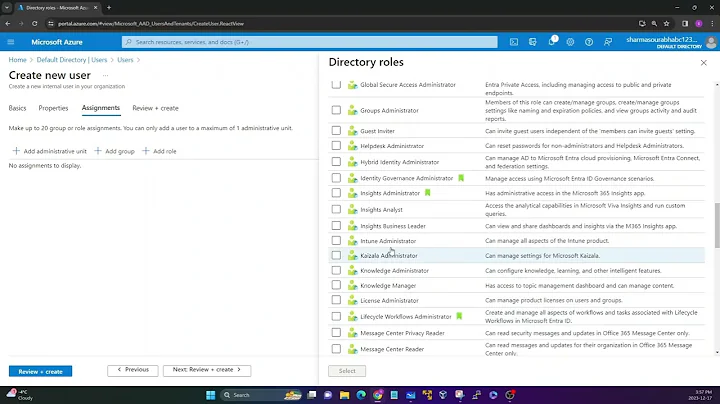
Task: Open portal settings gear
Action: point(570,42)
